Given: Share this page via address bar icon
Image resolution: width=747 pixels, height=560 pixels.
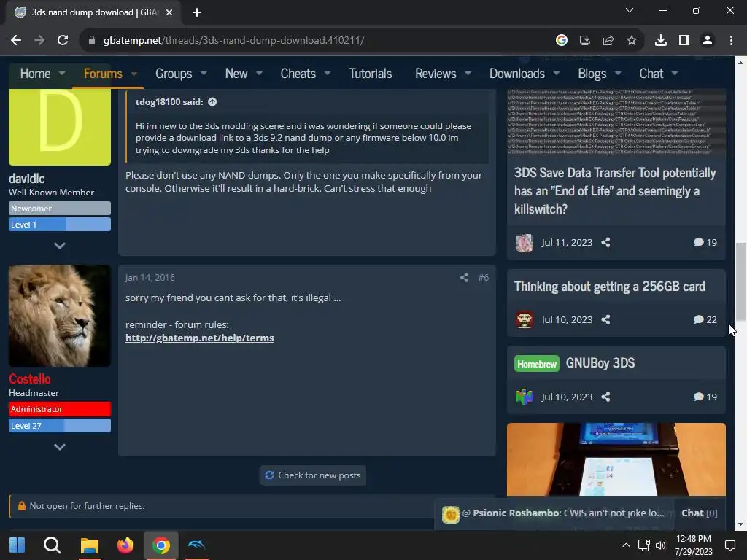Looking at the screenshot, I should click(608, 41).
